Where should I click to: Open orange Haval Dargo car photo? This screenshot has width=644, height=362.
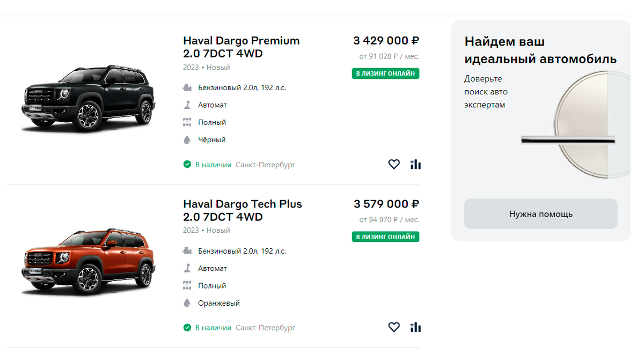(87, 262)
